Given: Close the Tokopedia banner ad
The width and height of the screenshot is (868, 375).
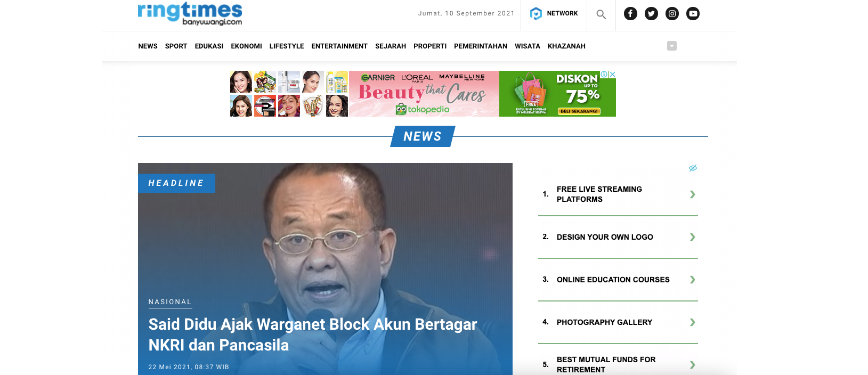Looking at the screenshot, I should click(x=612, y=75).
